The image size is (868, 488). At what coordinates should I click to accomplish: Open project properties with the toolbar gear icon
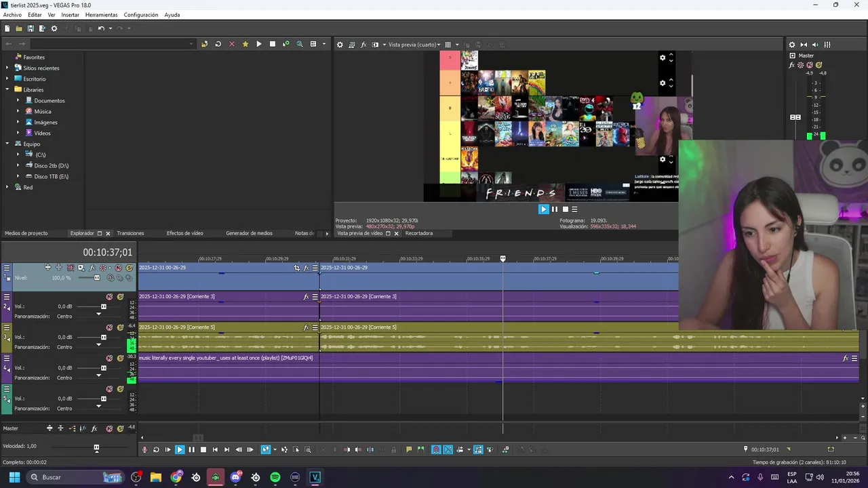54,28
